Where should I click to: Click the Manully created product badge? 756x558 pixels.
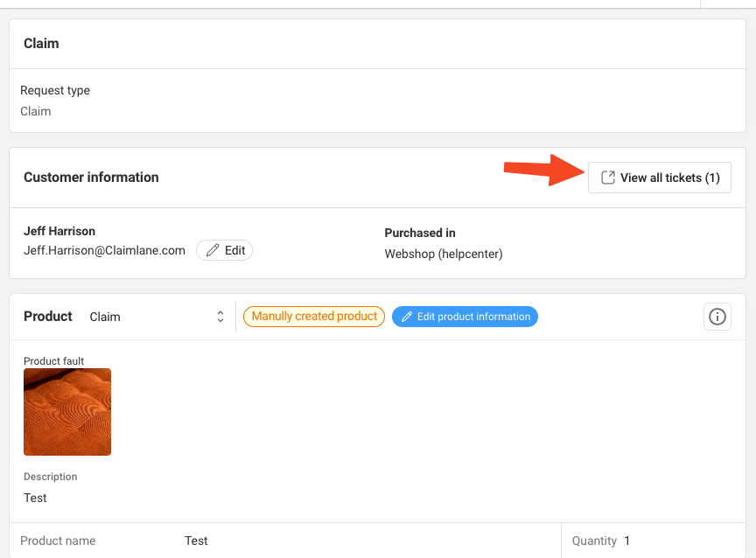point(314,316)
